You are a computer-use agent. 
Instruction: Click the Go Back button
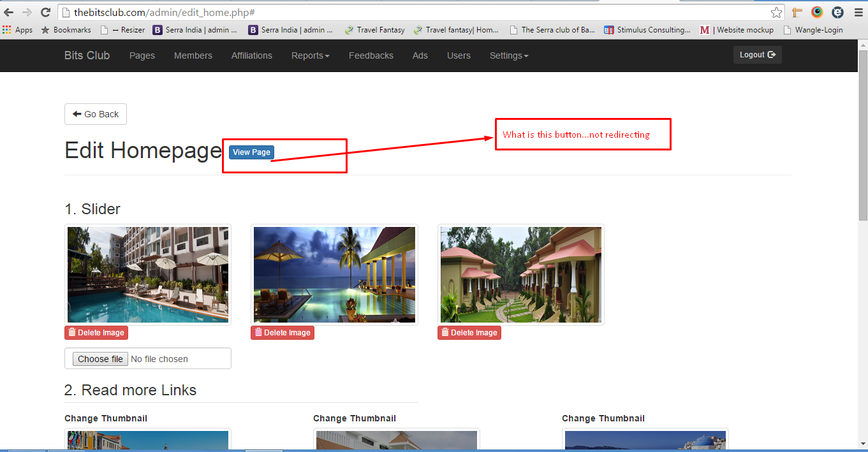coord(96,114)
